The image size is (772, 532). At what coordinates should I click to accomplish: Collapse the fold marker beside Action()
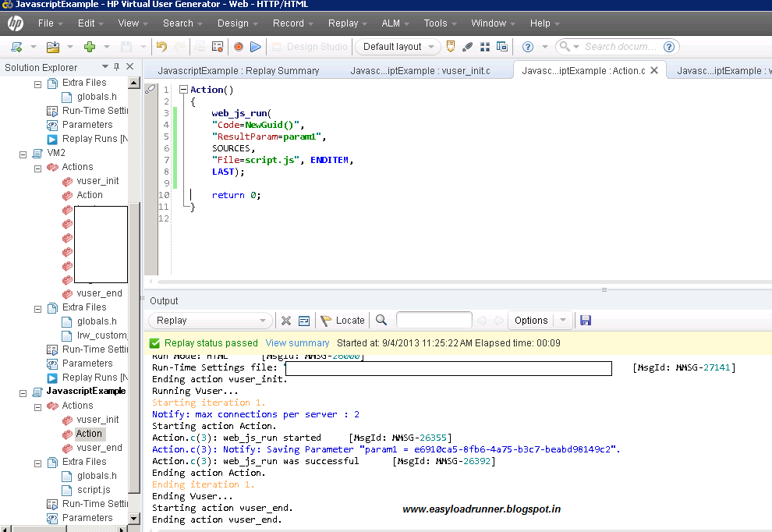click(x=183, y=90)
